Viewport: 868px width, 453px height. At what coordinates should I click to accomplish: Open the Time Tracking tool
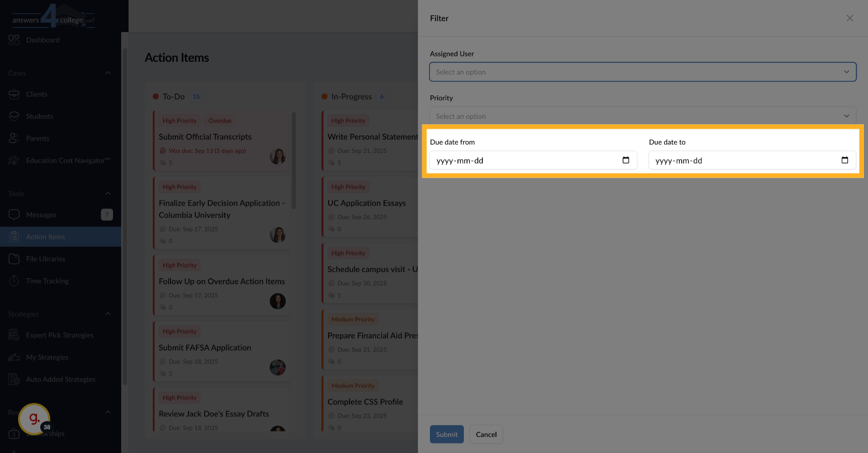click(x=47, y=280)
